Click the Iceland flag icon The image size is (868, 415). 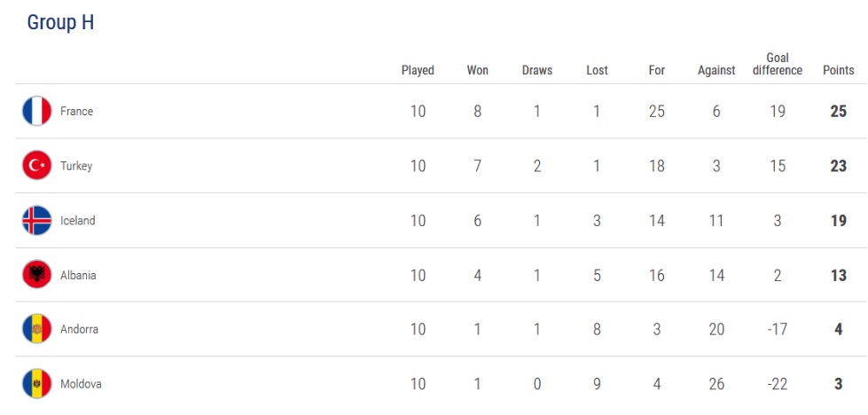click(x=37, y=221)
